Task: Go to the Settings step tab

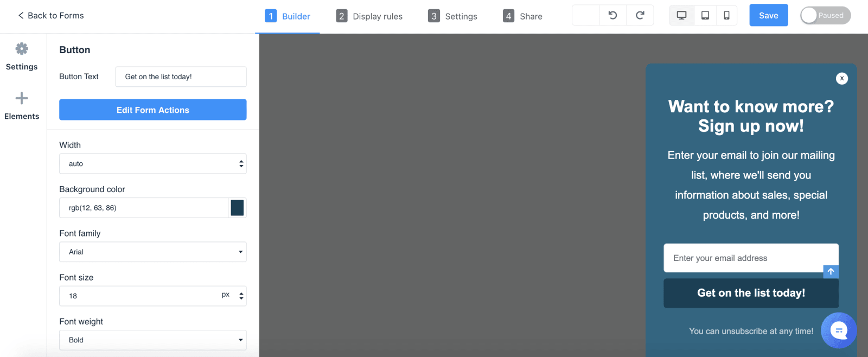Action: click(x=452, y=16)
